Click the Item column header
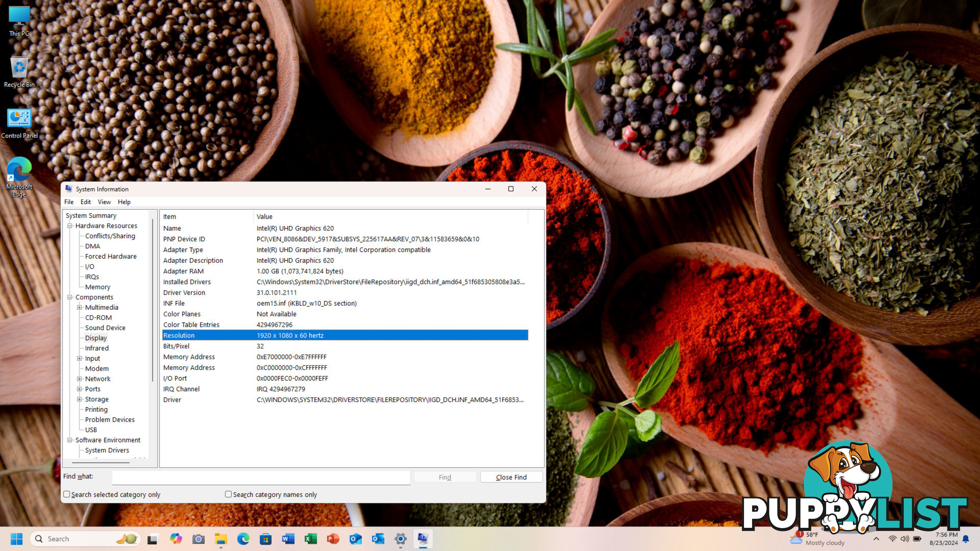Viewport: 980px width, 551px height. point(207,216)
